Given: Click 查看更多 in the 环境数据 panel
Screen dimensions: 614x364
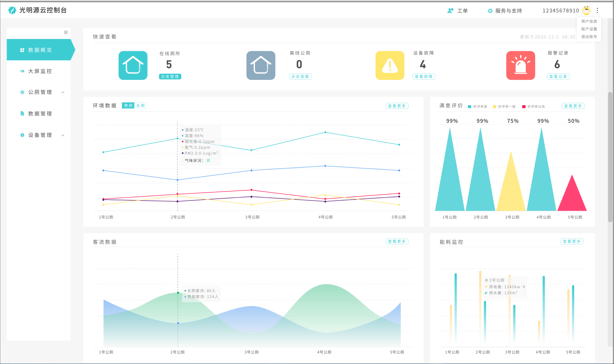Looking at the screenshot, I should click(397, 106).
